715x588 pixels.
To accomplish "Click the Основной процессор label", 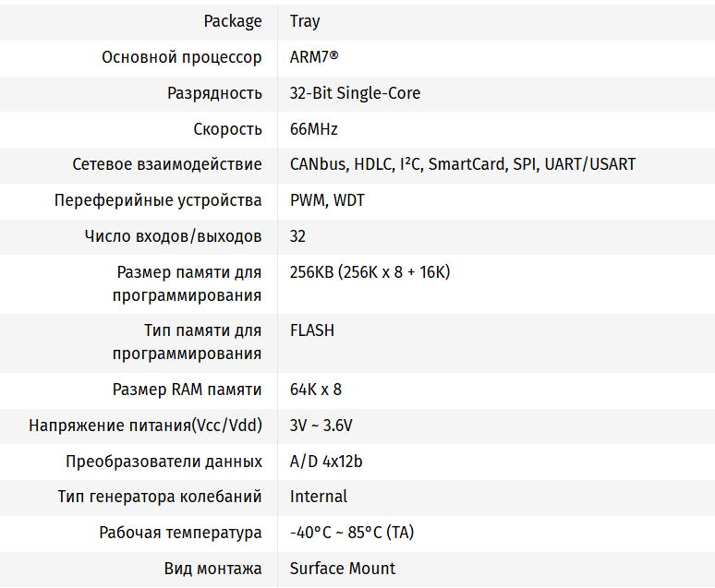I will click(x=182, y=57).
